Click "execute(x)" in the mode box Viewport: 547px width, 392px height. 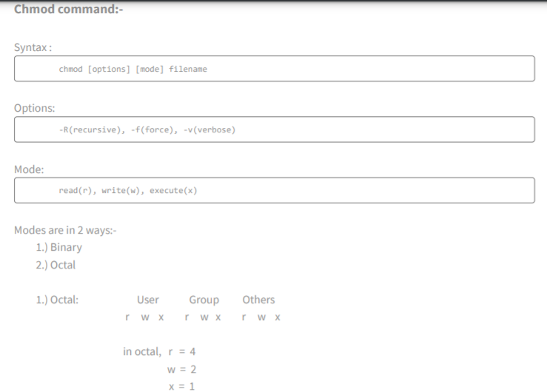pos(173,191)
